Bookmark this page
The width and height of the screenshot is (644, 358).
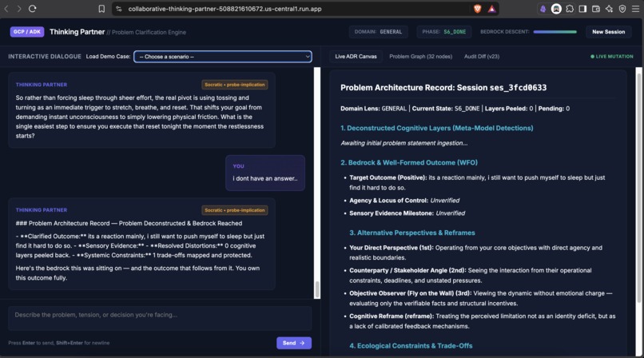pos(101,9)
